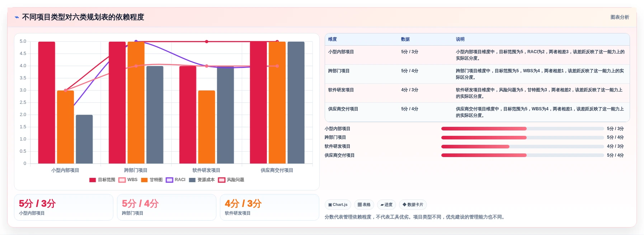The height and width of the screenshot is (235, 644).
Task: Click the 小型内部项目 progress bar
Action: coord(522,129)
